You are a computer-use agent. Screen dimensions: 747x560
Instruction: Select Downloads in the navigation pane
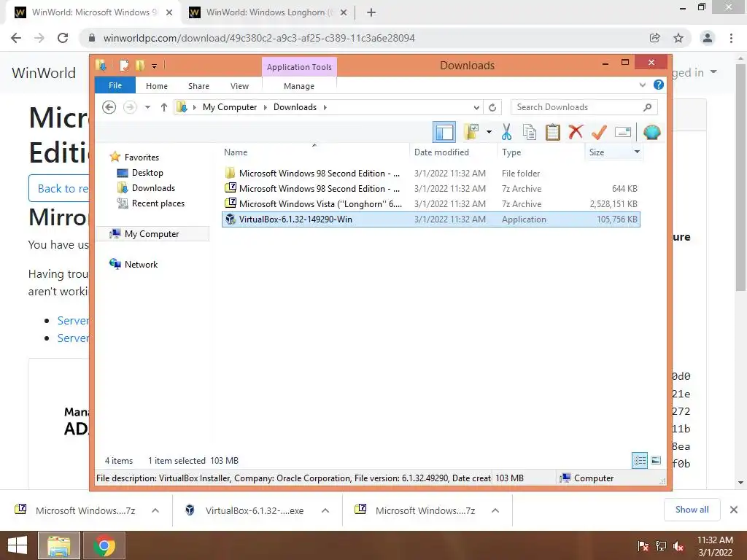[x=153, y=187]
